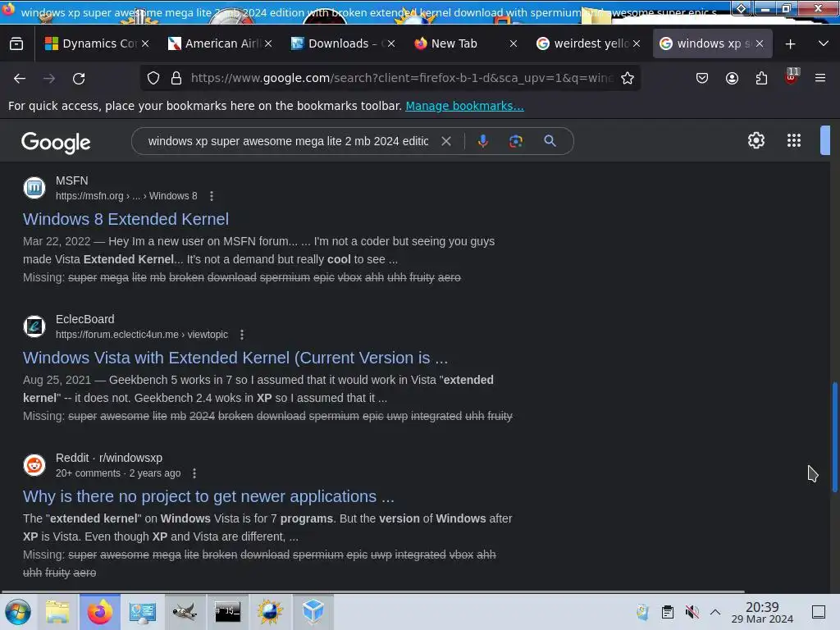Click the EclecBoard site name
Viewport: 840px width, 630px height.
pos(85,319)
